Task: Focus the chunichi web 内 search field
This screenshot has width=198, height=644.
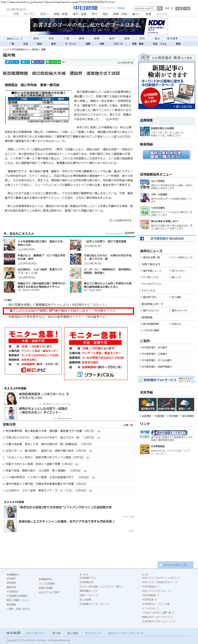Action: (145, 9)
